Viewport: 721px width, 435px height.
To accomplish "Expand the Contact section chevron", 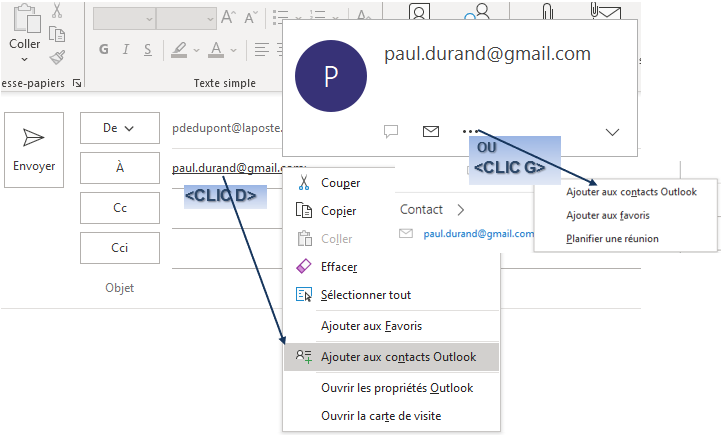I will click(x=461, y=210).
